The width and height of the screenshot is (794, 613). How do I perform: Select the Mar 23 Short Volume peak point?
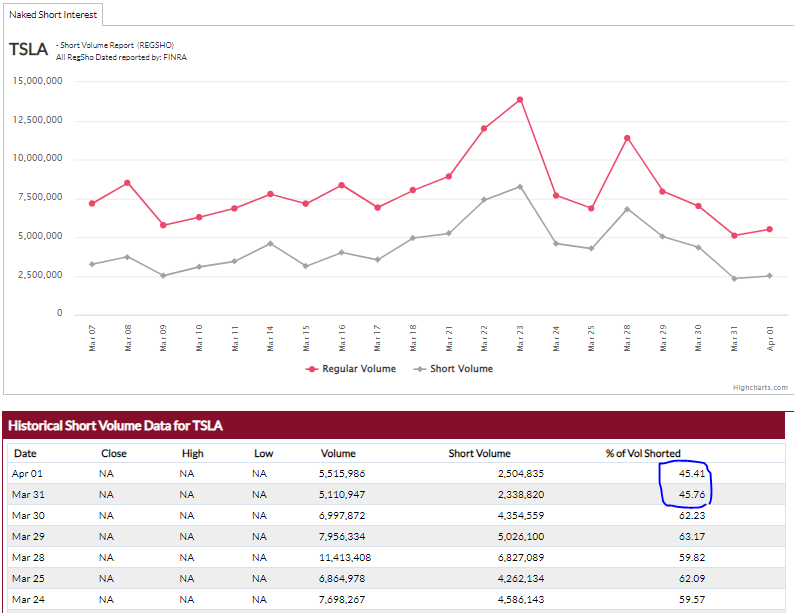pyautogui.click(x=520, y=187)
